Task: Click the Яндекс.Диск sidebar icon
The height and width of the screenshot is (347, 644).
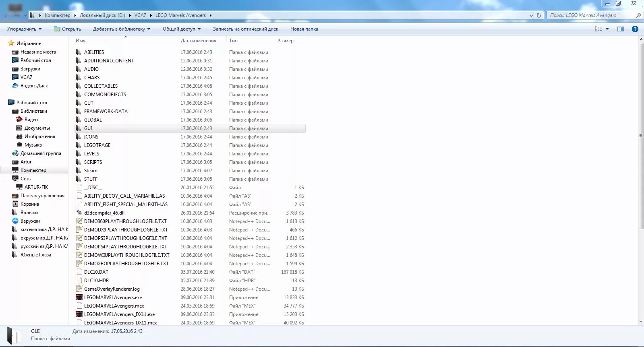Action: coord(15,86)
